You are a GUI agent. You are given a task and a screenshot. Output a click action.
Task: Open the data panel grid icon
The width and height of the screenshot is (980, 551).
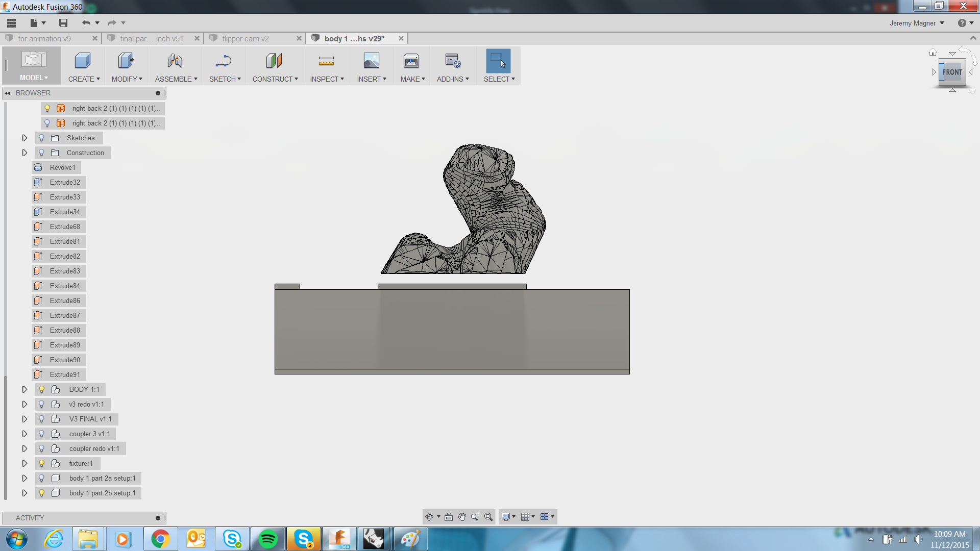[x=11, y=23]
